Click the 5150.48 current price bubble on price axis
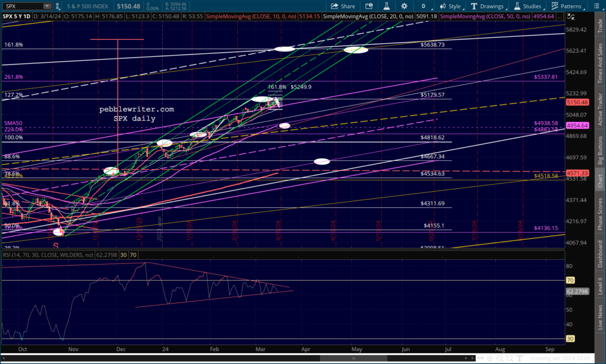This screenshot has width=606, height=364. 578,102
